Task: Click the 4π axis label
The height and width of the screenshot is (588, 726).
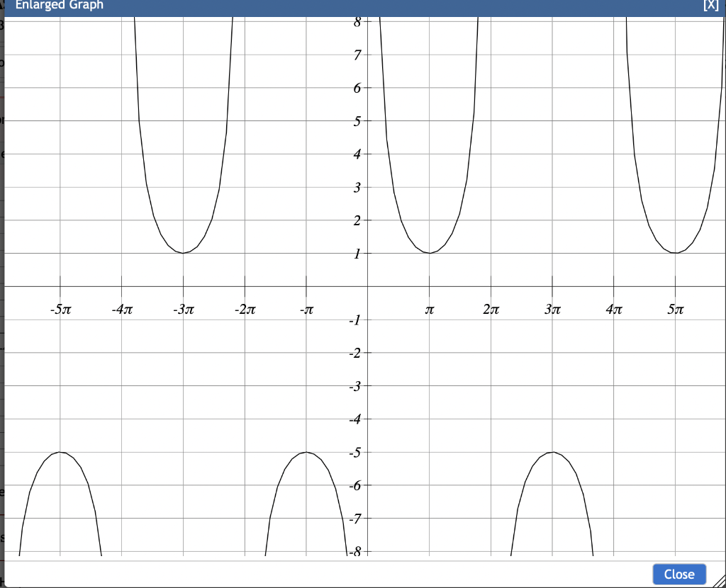Action: click(613, 310)
